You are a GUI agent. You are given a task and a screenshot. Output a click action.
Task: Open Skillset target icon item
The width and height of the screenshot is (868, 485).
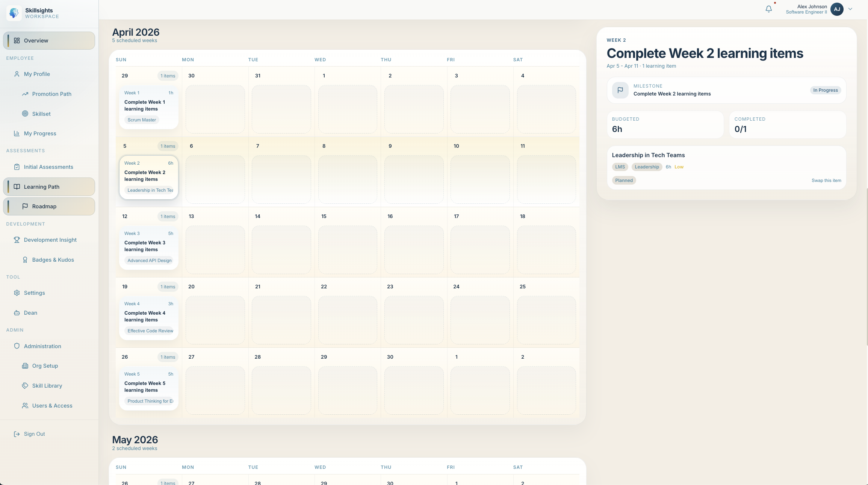[x=41, y=114]
